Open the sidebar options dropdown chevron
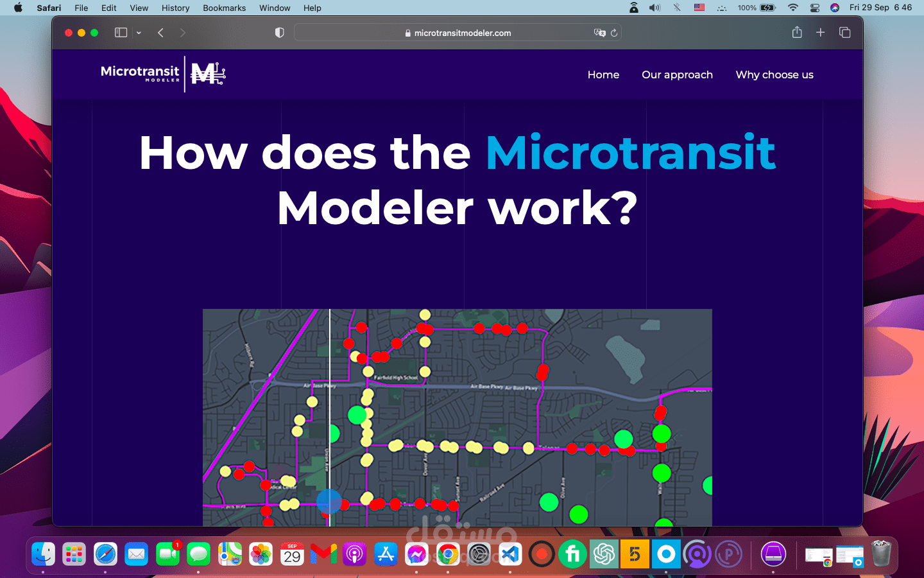This screenshot has width=924, height=578. (139, 33)
